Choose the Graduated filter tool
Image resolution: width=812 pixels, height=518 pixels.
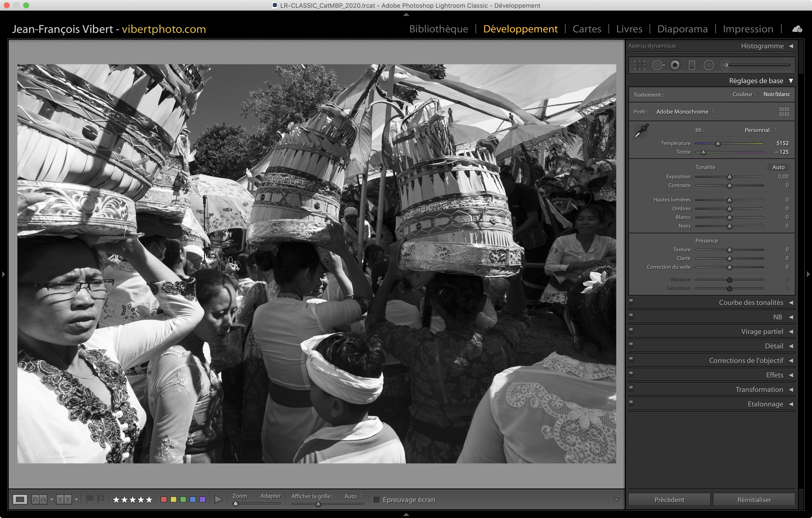pyautogui.click(x=692, y=65)
